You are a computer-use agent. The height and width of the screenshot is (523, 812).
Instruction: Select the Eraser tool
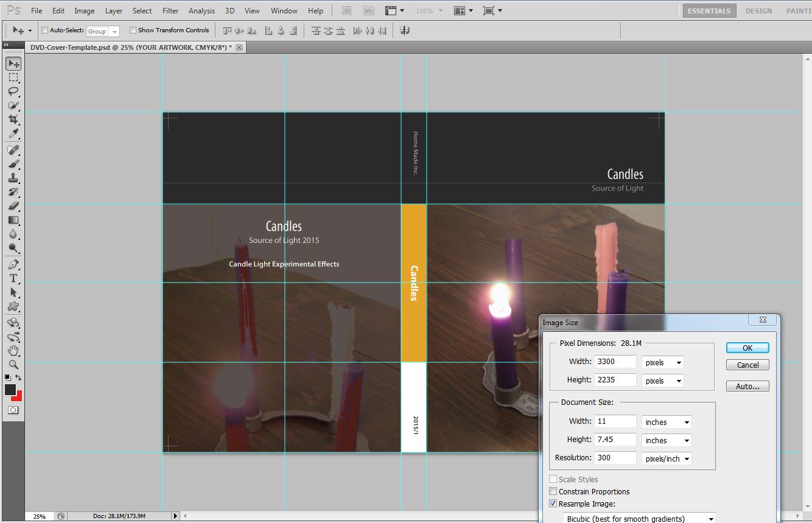pyautogui.click(x=13, y=206)
